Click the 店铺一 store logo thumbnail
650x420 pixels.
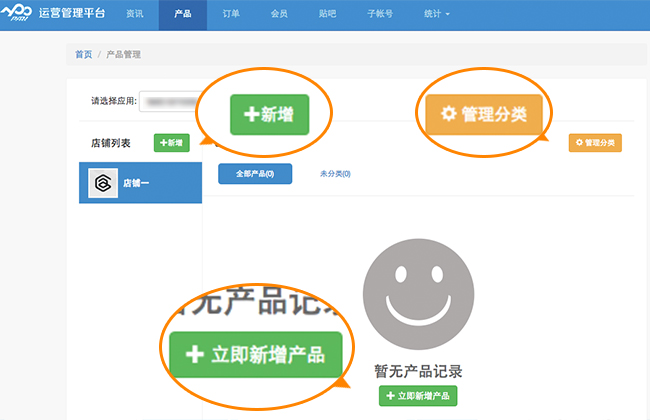pos(102,183)
